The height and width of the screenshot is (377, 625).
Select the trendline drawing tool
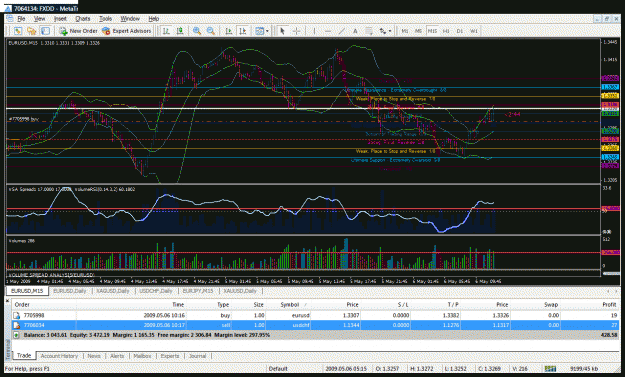(x=342, y=31)
